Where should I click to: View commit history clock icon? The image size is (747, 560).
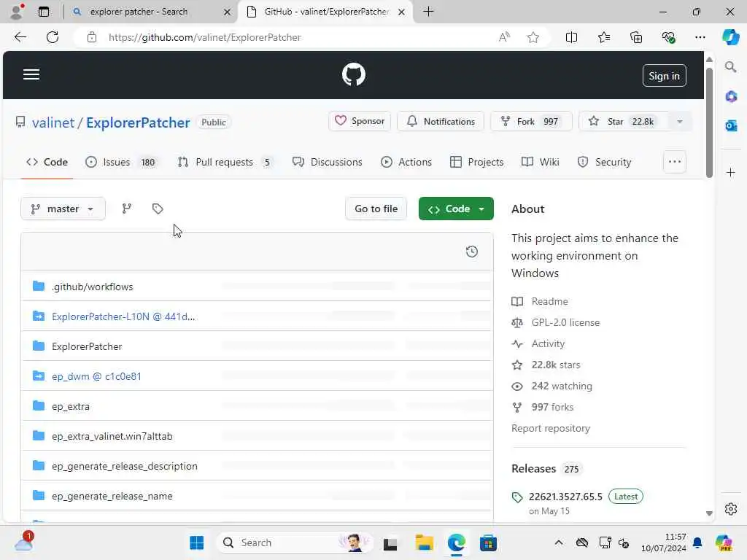472,252
